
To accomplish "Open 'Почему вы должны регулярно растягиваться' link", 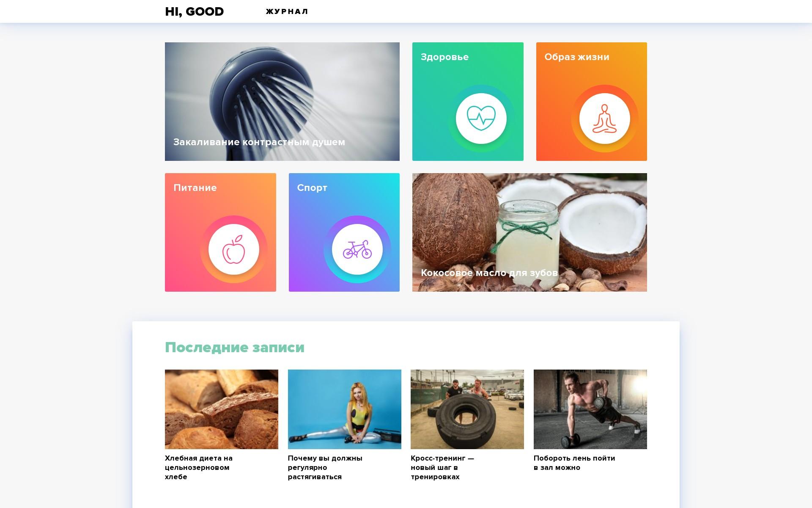I will 325,467.
